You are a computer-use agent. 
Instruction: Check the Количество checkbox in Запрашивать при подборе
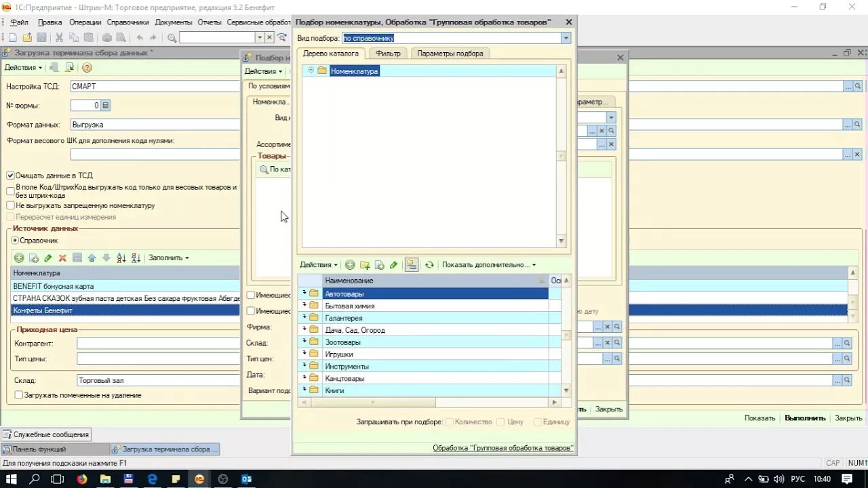[x=450, y=422]
